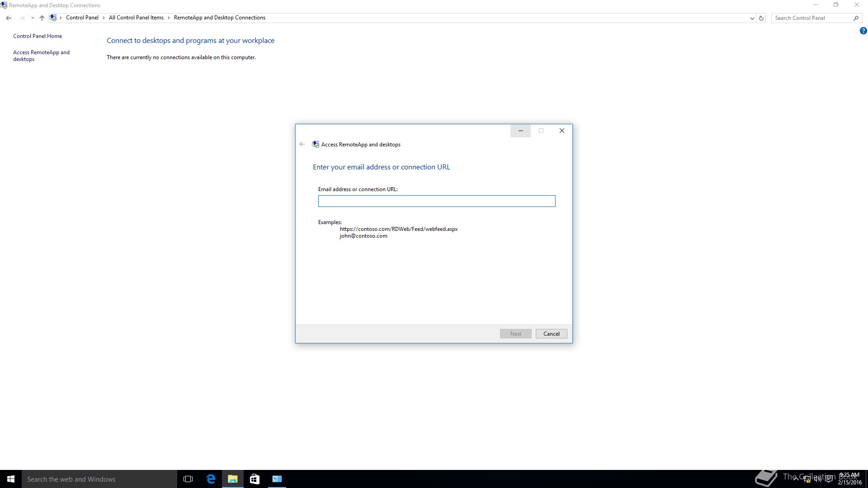Expand the Control Panel breadcrumb chevron
Image resolution: width=868 pixels, height=488 pixels.
tap(104, 18)
